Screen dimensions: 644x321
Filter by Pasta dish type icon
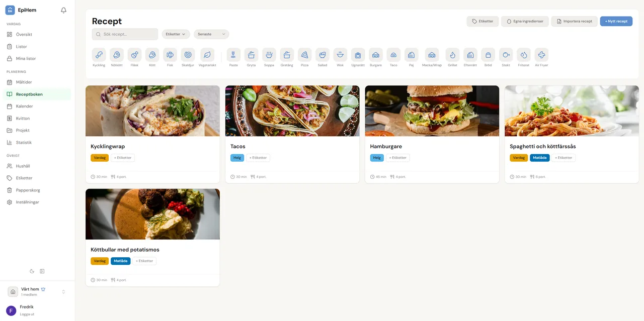point(233,55)
